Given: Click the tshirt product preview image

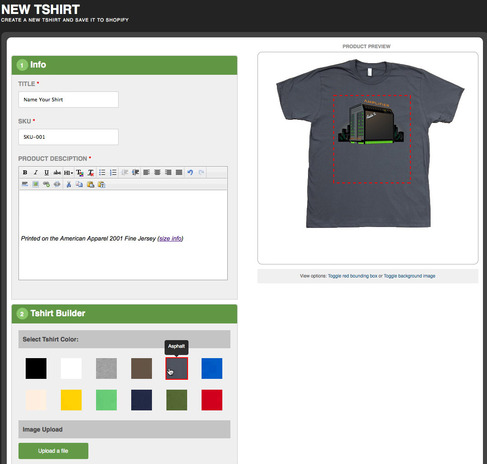Looking at the screenshot, I should [370, 144].
